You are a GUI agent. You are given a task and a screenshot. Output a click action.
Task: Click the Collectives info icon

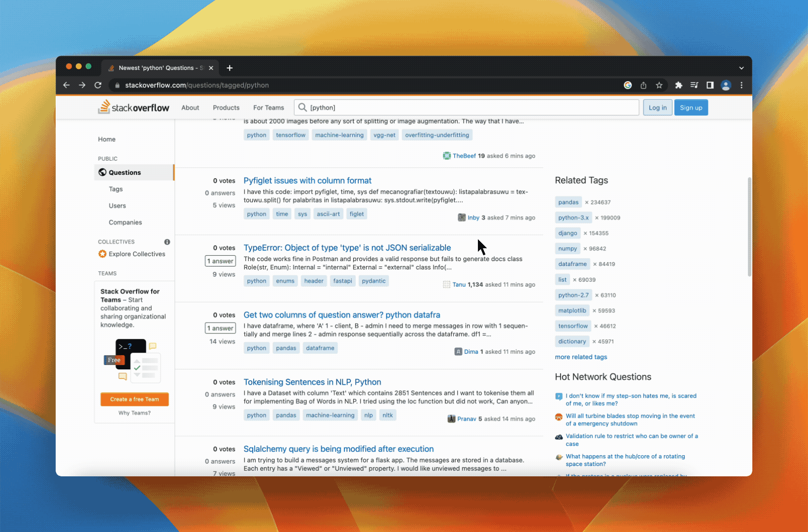click(167, 242)
